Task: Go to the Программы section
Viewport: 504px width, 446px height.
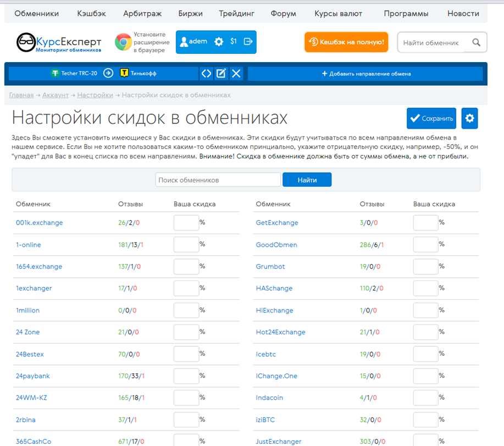Action: coord(406,14)
